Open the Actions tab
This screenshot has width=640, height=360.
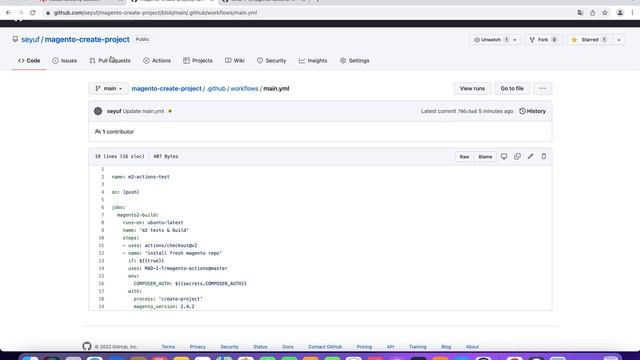157,60
